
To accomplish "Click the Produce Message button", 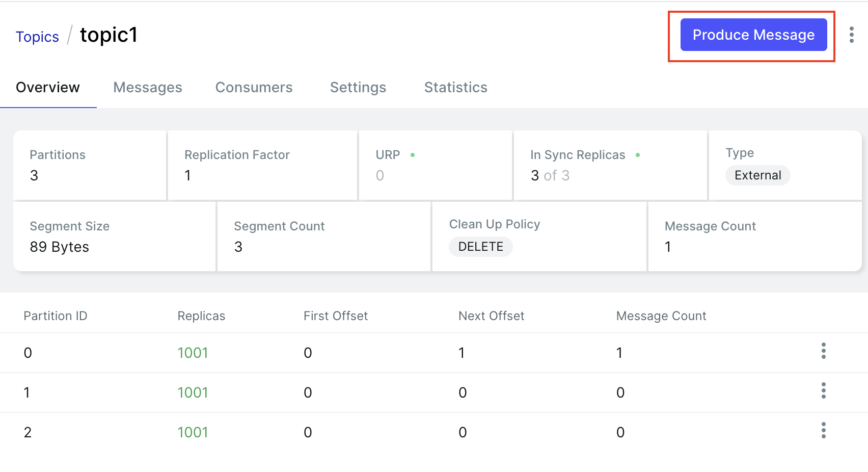I will 753,35.
